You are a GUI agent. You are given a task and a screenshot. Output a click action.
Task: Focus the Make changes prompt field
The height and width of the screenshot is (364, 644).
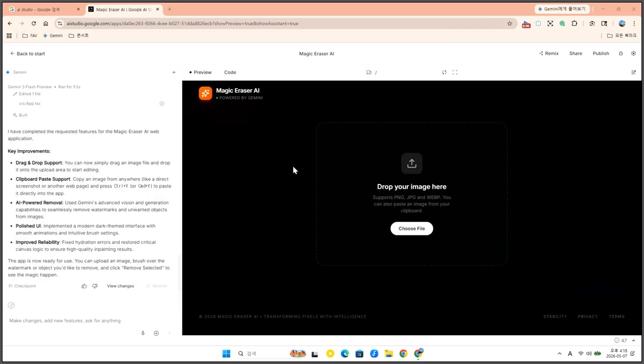pos(90,321)
